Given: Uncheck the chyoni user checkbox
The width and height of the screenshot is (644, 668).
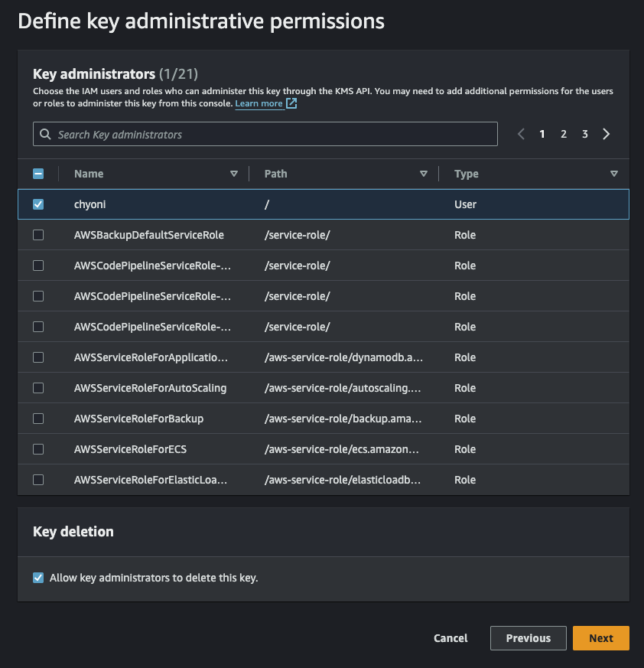Looking at the screenshot, I should pos(38,204).
